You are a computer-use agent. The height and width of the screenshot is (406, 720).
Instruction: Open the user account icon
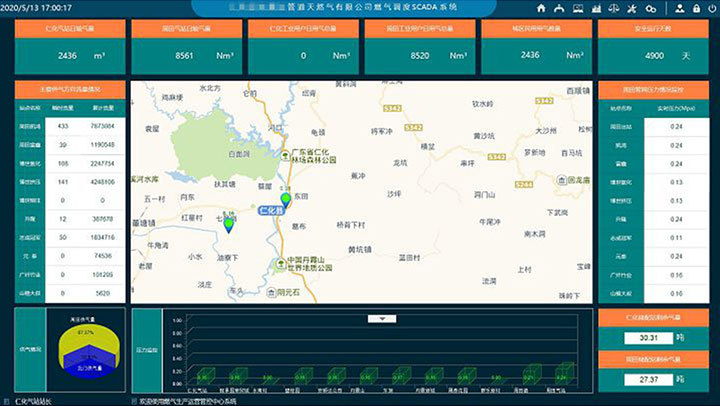coord(680,8)
